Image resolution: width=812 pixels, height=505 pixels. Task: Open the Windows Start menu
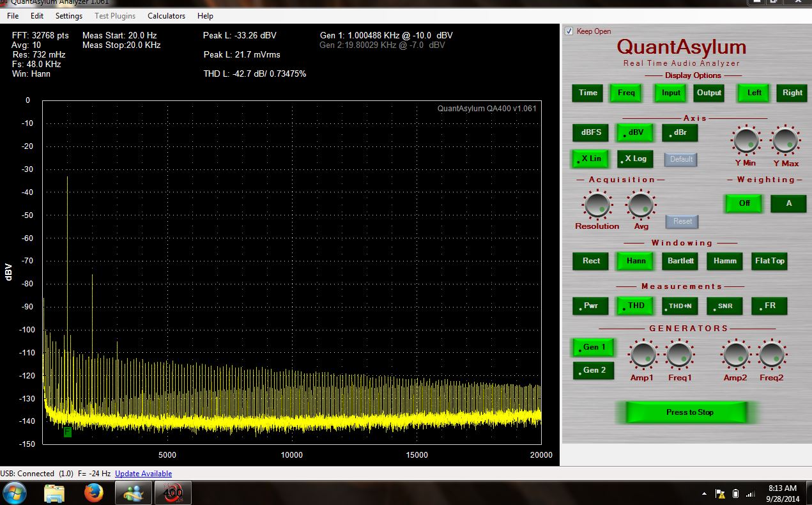point(15,493)
